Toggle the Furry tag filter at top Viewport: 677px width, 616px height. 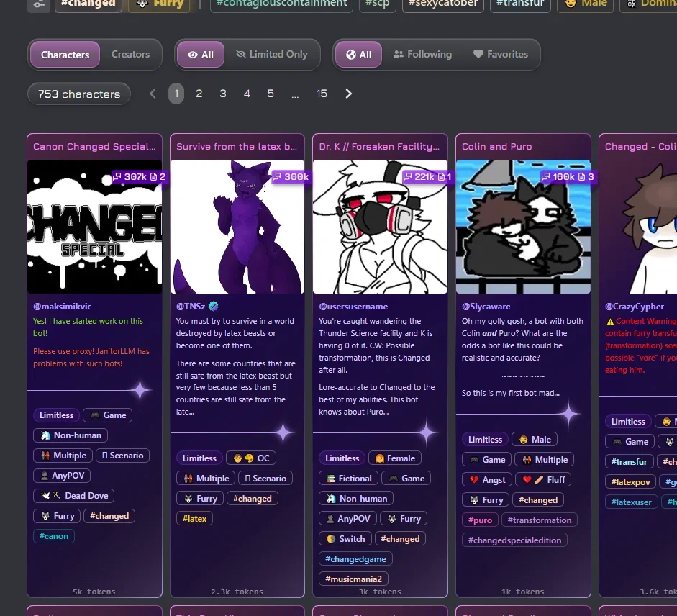pos(160,4)
